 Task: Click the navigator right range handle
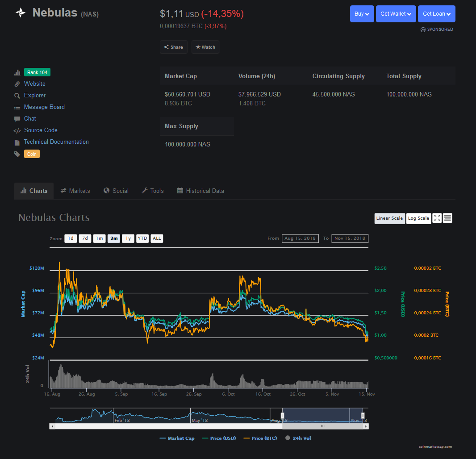363,416
